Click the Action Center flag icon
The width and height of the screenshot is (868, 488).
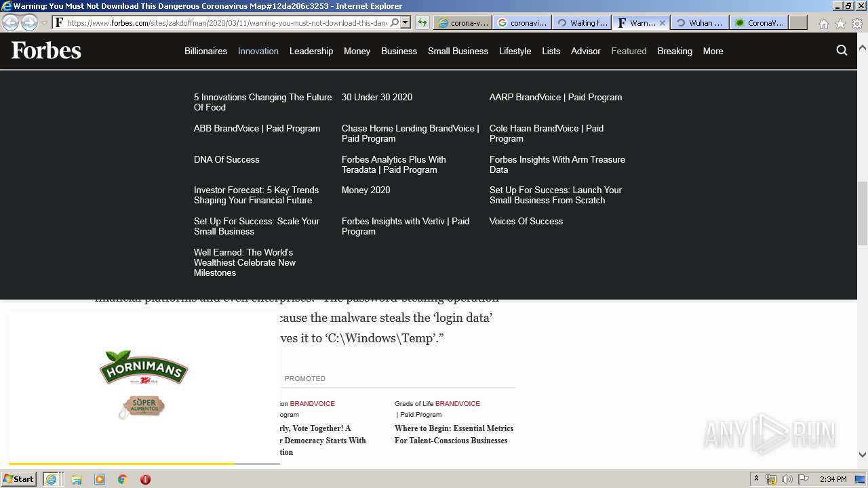point(804,479)
